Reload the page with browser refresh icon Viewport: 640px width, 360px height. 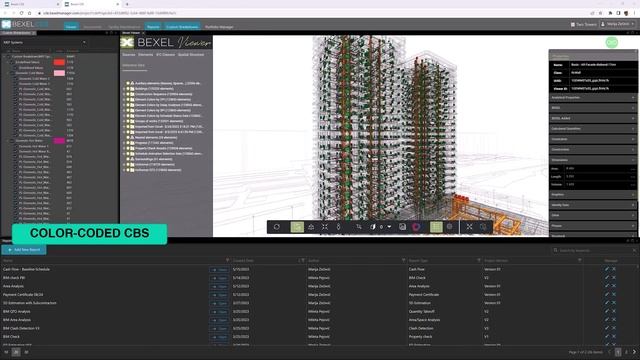[21, 13]
